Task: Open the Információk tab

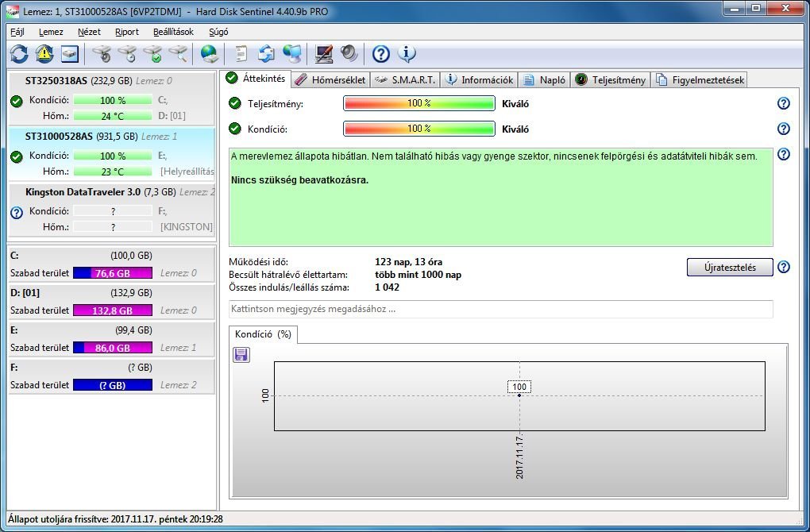Action: [480, 80]
